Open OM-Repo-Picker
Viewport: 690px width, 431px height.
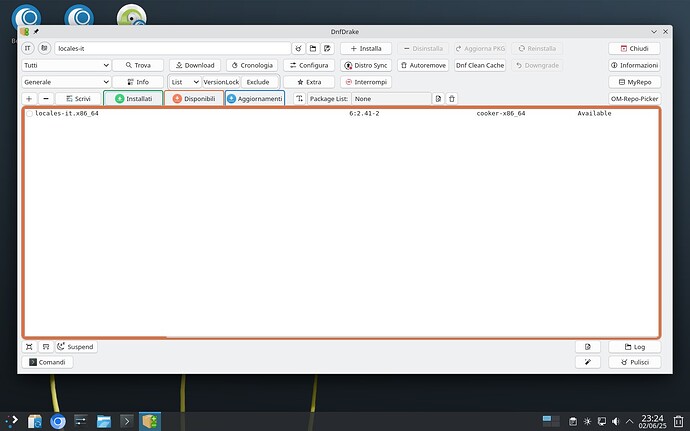tap(634, 99)
